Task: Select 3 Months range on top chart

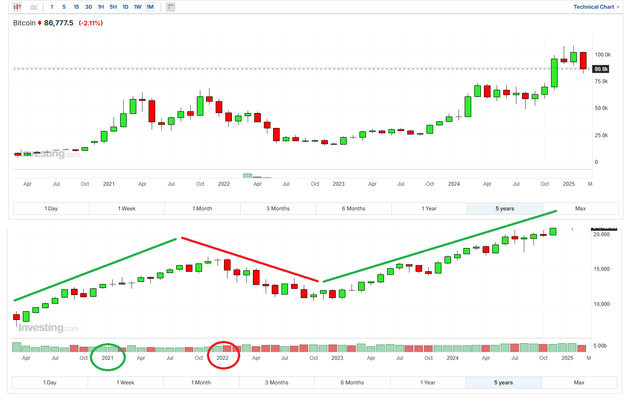Action: tap(278, 208)
